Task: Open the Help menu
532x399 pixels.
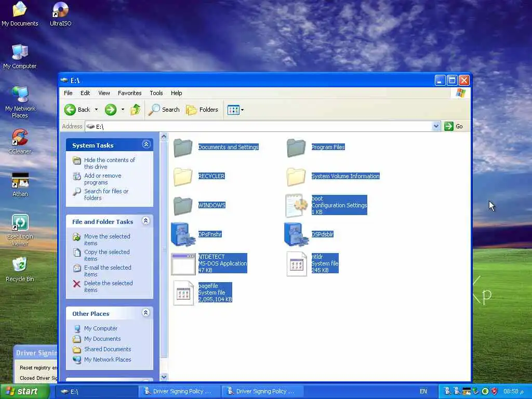Action: [176, 93]
